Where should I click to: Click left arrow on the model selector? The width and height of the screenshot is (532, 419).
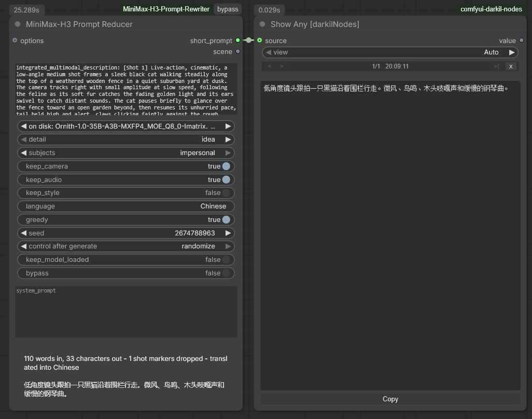tap(23, 126)
